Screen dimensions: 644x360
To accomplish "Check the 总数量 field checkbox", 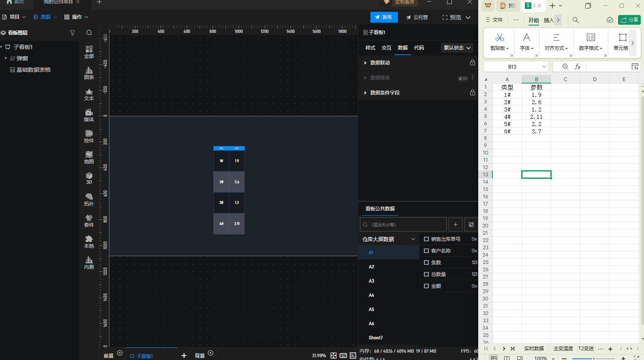I will coord(426,274).
